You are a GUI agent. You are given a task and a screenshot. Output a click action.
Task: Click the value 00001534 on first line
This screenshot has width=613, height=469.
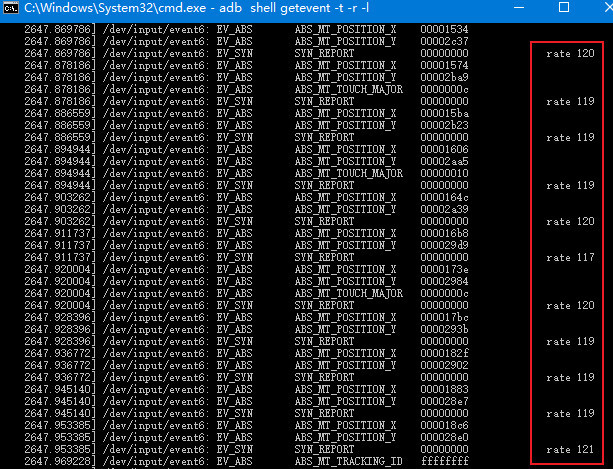pyautogui.click(x=445, y=29)
